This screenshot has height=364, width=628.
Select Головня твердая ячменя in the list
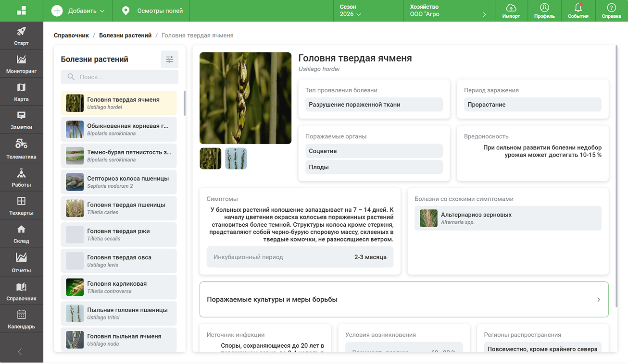[x=119, y=103]
